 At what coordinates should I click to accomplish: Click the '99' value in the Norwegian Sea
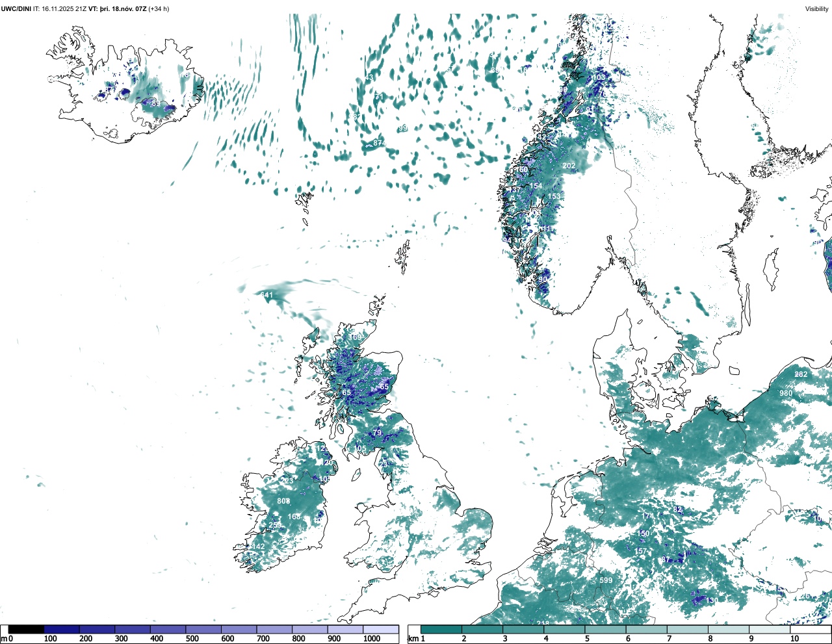[403, 128]
